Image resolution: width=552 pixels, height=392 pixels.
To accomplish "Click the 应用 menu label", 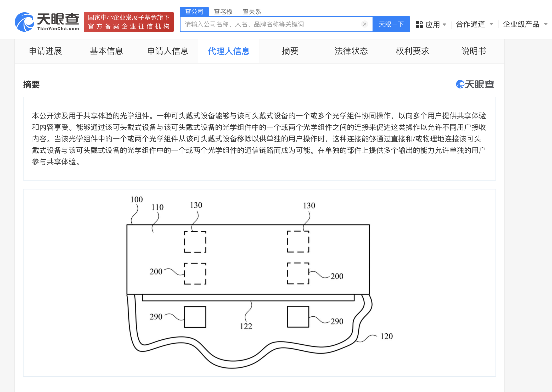I will (432, 25).
